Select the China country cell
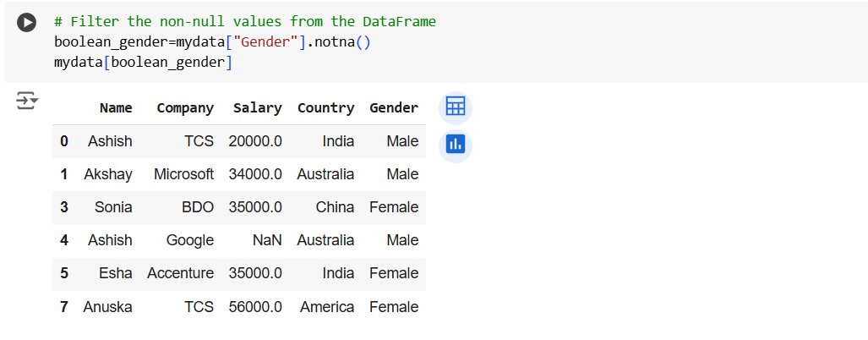Viewport: 868px width, 340px height. tap(335, 207)
